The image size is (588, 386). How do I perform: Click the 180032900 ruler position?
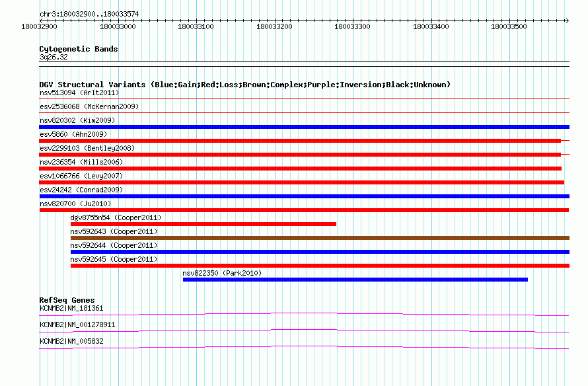(39, 26)
